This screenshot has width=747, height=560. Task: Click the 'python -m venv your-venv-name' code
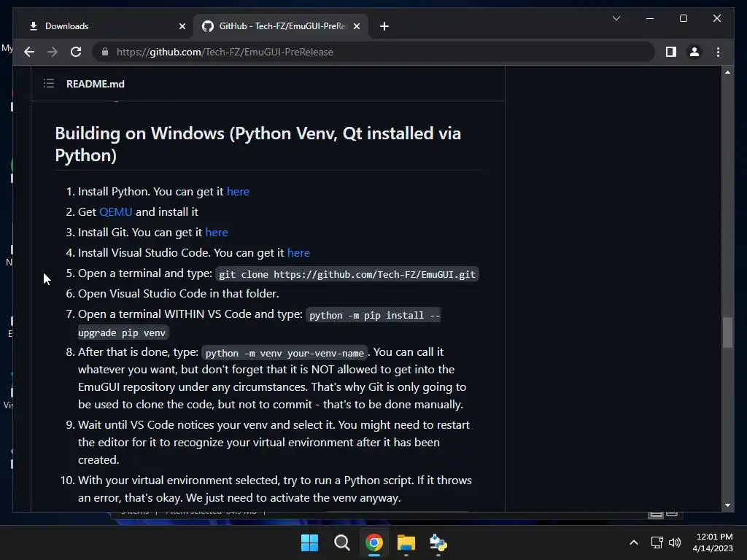[x=285, y=354]
